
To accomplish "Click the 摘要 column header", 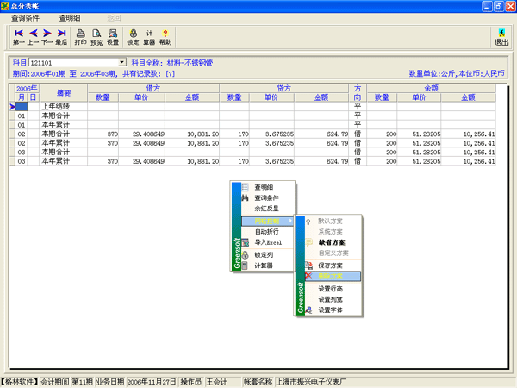I will tap(63, 93).
